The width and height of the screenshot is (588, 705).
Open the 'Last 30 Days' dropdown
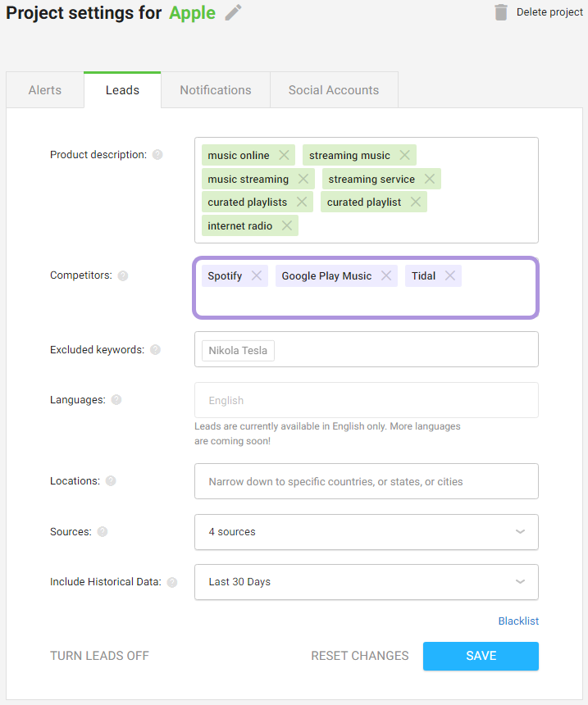click(x=367, y=582)
